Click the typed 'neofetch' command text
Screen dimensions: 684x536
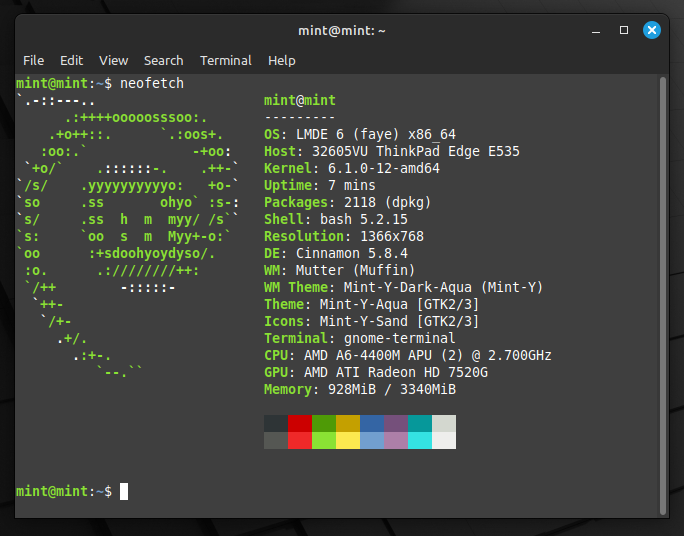(x=152, y=83)
